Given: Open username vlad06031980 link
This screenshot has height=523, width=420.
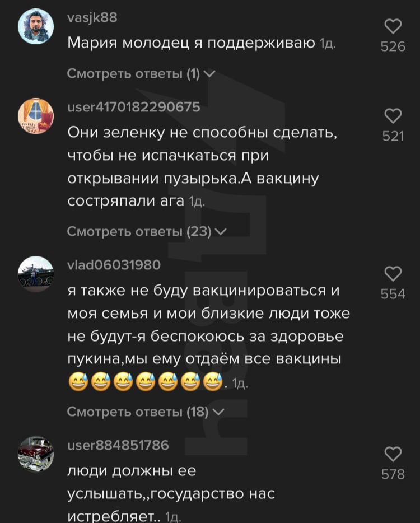Looking at the screenshot, I should coord(114,265).
